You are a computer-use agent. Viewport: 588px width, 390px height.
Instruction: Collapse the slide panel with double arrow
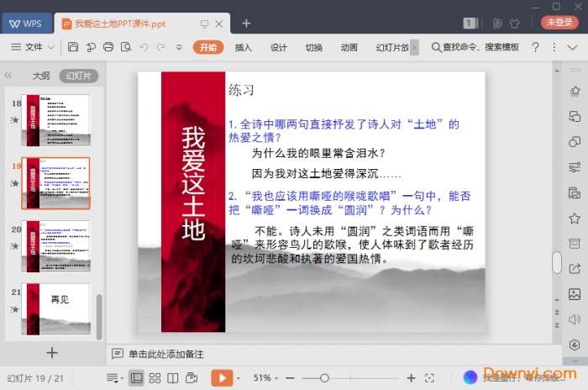pyautogui.click(x=8, y=76)
